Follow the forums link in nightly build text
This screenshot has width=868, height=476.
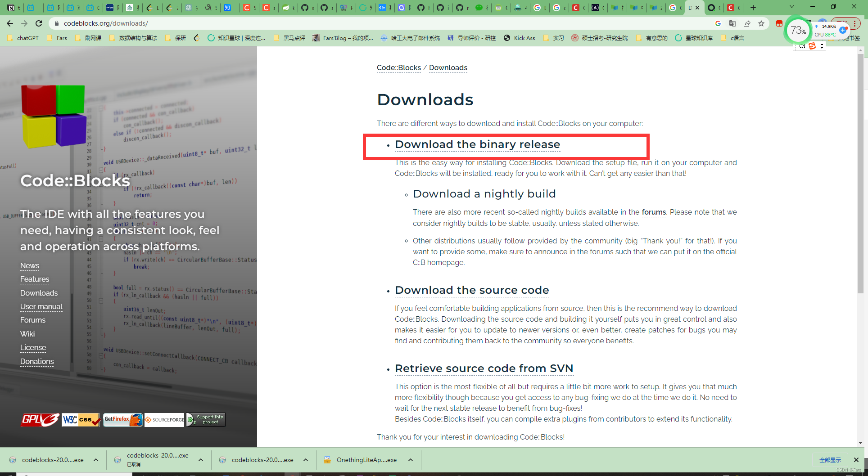click(x=654, y=212)
